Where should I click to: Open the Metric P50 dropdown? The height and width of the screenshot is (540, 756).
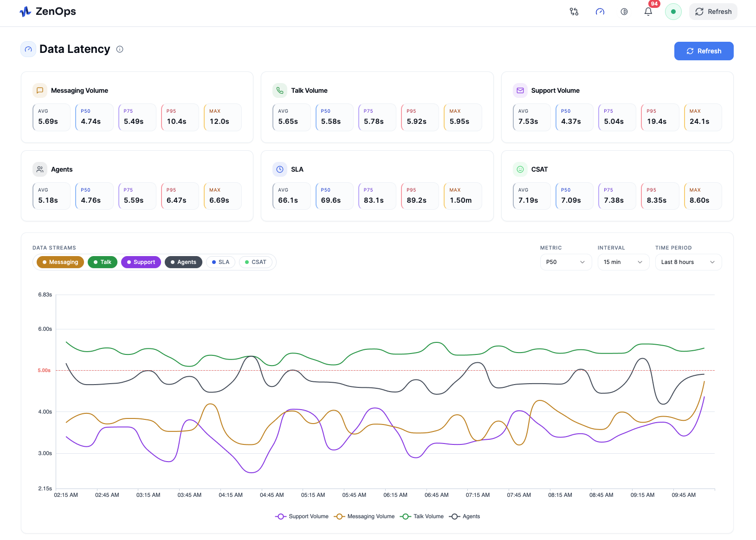click(x=566, y=262)
